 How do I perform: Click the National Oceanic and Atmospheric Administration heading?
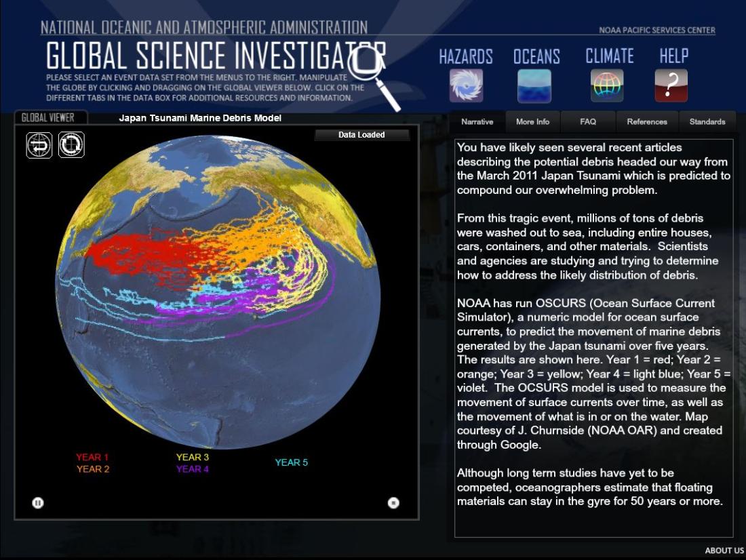pyautogui.click(x=204, y=28)
